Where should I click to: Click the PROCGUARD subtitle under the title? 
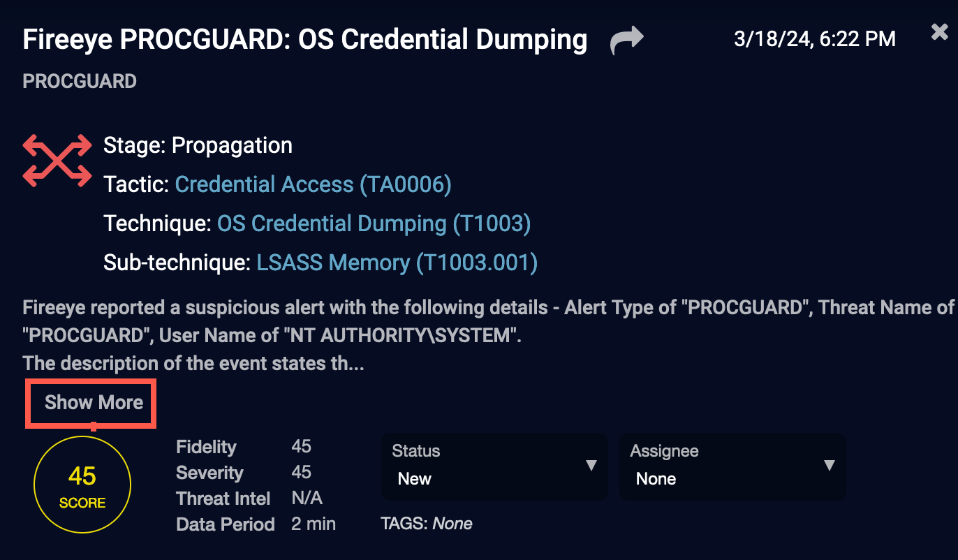click(80, 82)
